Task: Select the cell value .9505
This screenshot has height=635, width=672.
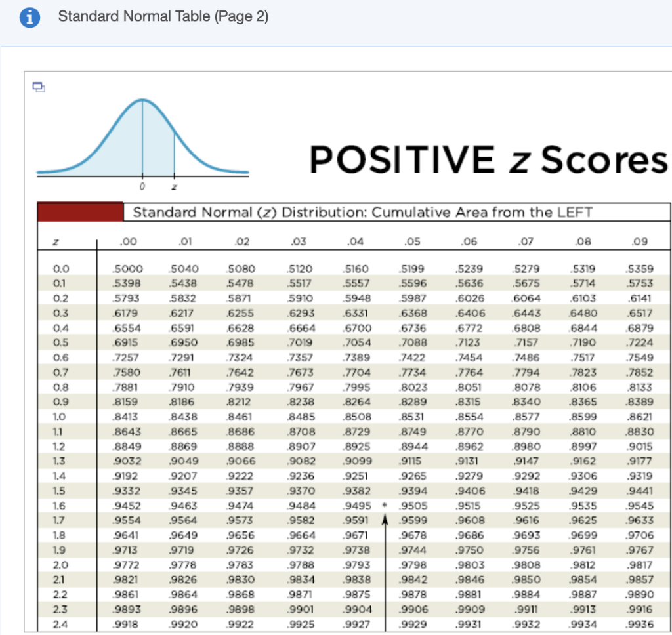Action: click(x=413, y=506)
